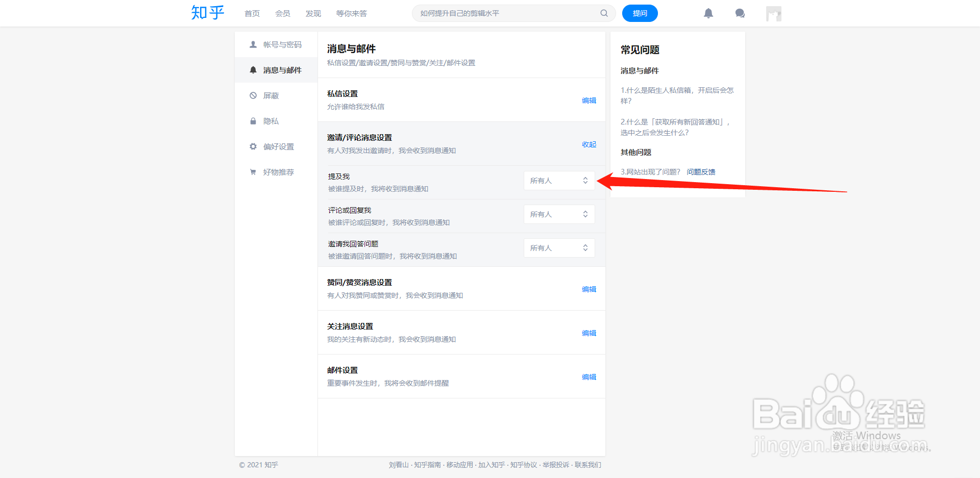Open 问题反馈 feedback link

(x=701, y=171)
